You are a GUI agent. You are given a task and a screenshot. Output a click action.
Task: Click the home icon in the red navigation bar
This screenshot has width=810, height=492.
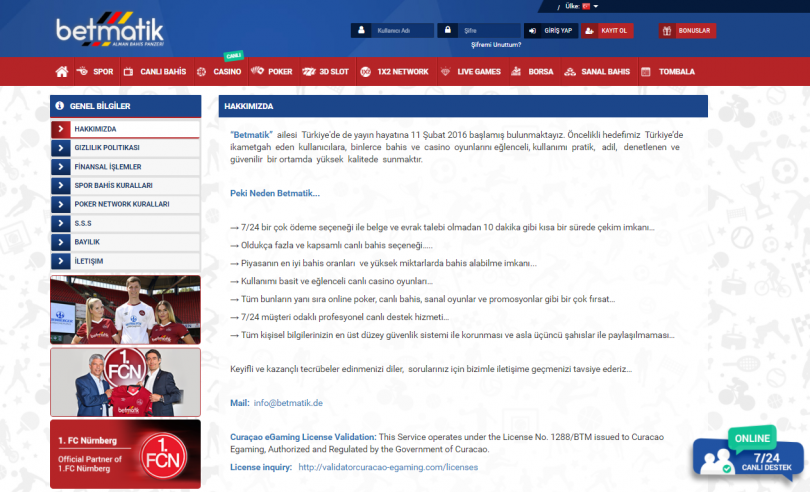click(61, 72)
